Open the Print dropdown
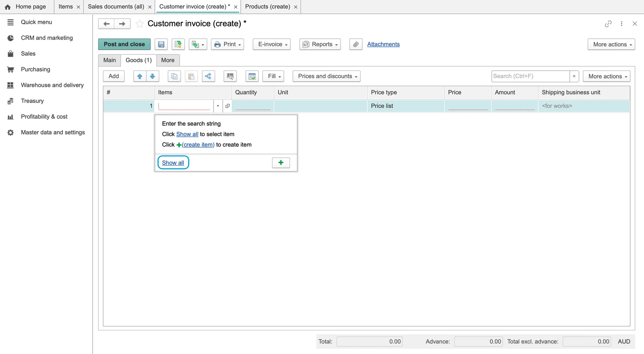The image size is (644, 354). click(x=228, y=44)
